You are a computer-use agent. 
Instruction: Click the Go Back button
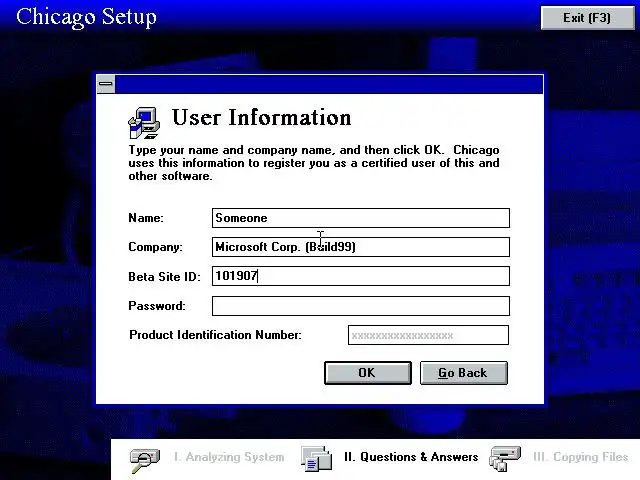click(x=464, y=373)
